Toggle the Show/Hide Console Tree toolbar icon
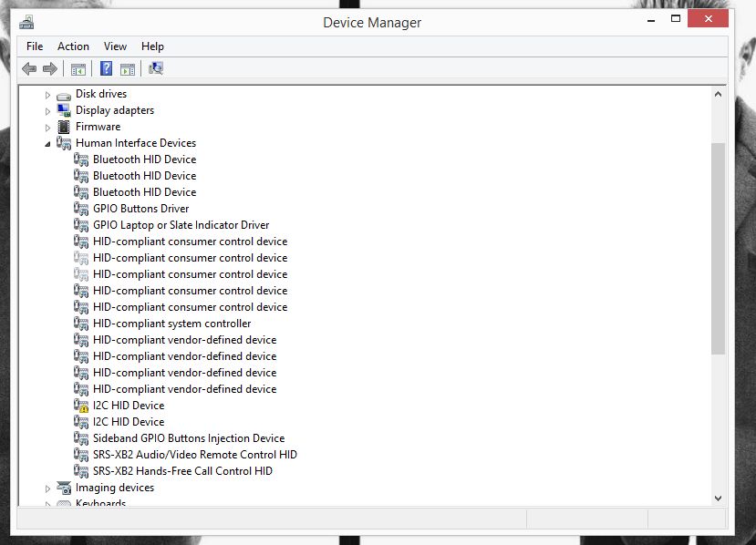The height and width of the screenshot is (545, 756). tap(78, 69)
